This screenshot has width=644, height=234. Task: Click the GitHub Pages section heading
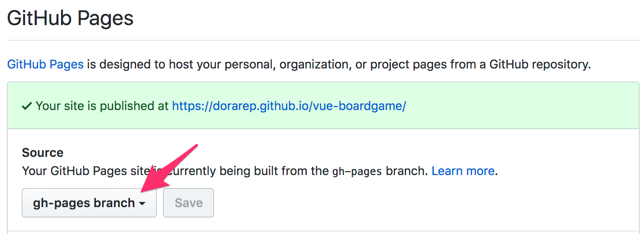click(71, 19)
